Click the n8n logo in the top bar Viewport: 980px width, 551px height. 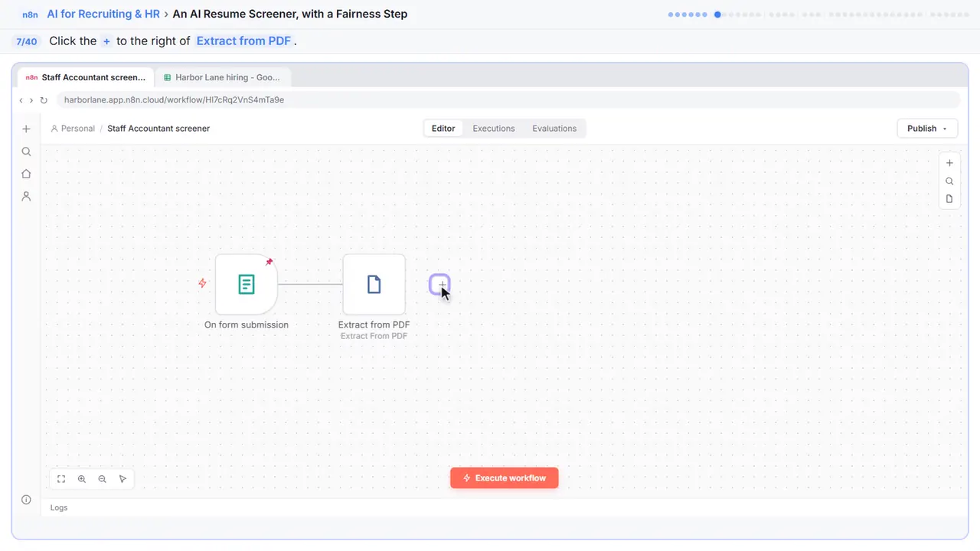coord(31,15)
